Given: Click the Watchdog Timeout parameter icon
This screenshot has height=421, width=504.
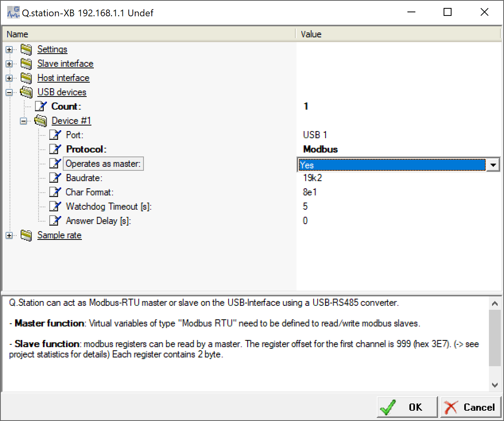Looking at the screenshot, I should 55,206.
